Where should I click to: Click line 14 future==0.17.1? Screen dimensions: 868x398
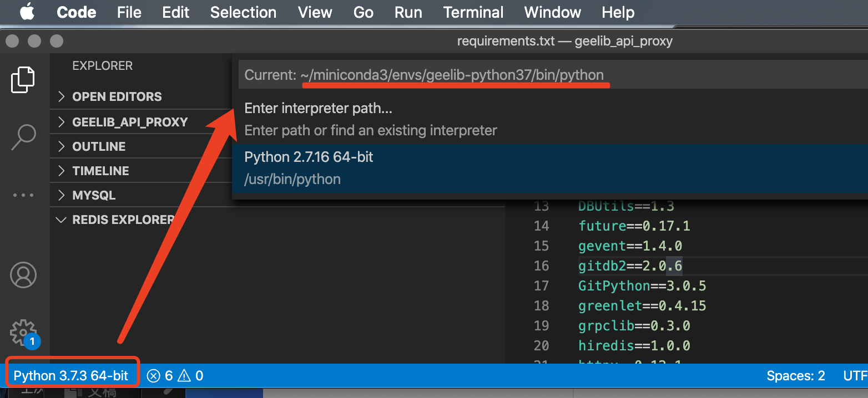coord(634,226)
